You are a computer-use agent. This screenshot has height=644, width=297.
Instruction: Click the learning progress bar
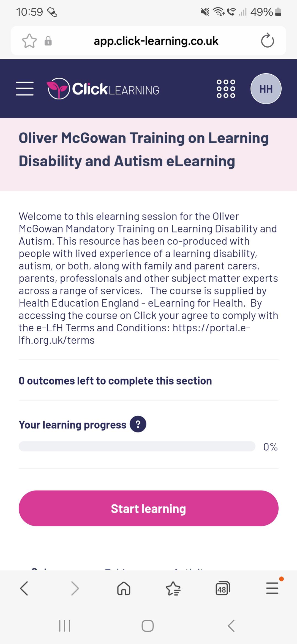pyautogui.click(x=137, y=446)
